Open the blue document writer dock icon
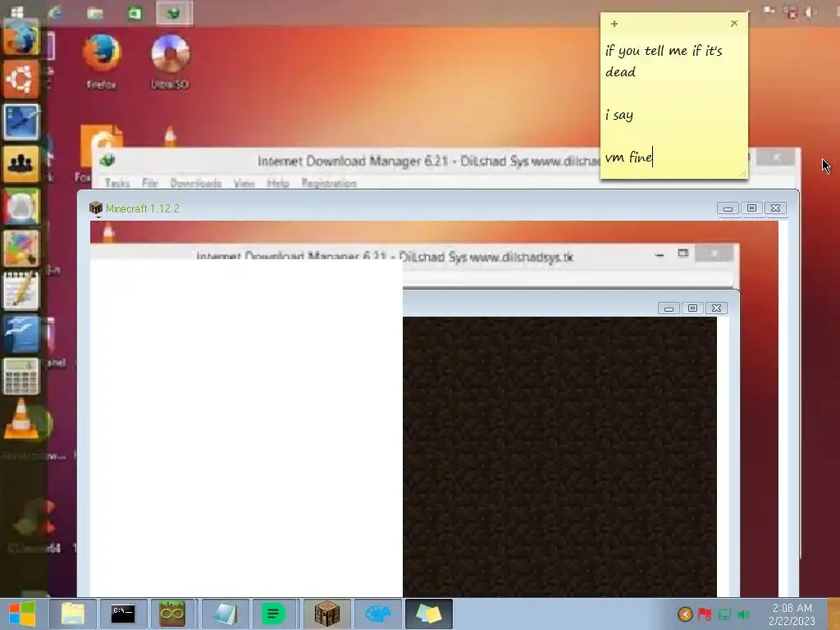840x630 pixels. click(x=21, y=334)
